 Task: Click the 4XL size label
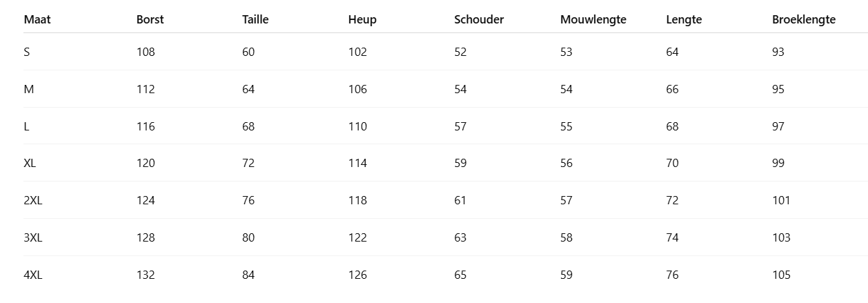[x=33, y=275]
